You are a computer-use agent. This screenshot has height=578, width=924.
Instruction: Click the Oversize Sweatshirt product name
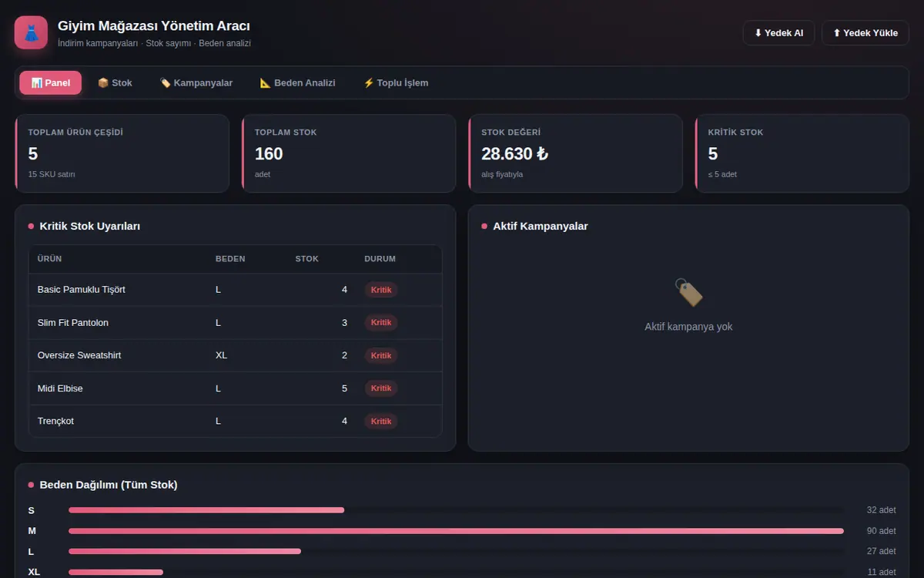[79, 355]
